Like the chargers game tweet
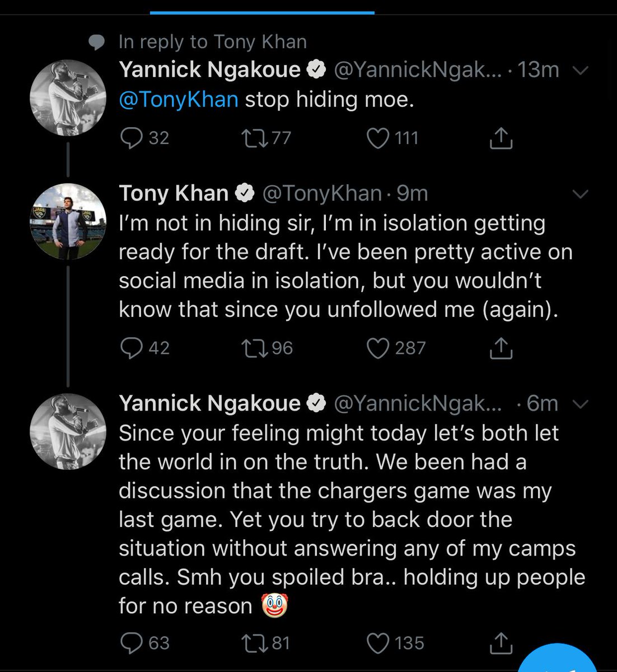617x672 pixels. click(x=378, y=643)
